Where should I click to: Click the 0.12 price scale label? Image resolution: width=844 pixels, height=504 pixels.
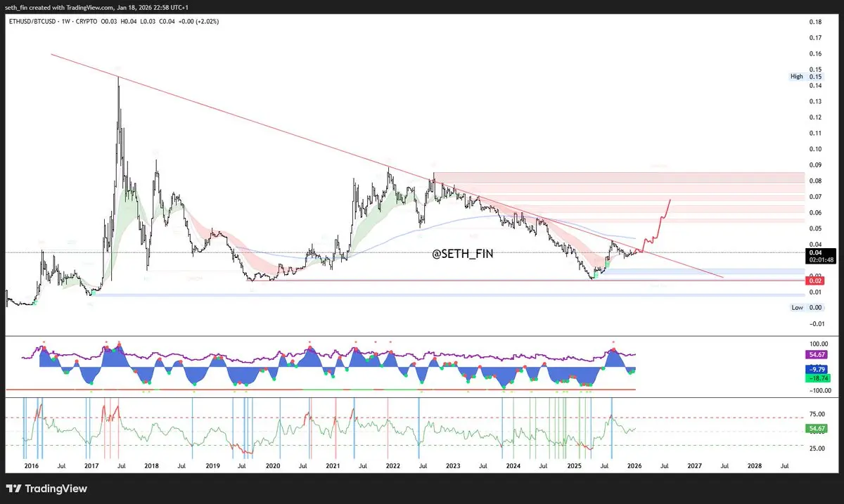(x=815, y=117)
